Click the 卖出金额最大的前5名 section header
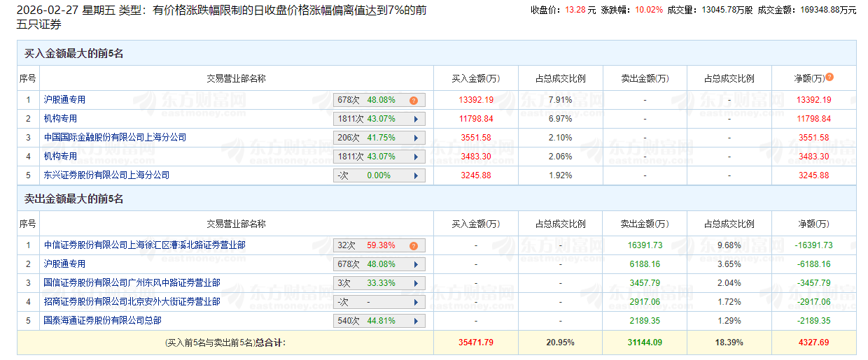 tap(73, 199)
